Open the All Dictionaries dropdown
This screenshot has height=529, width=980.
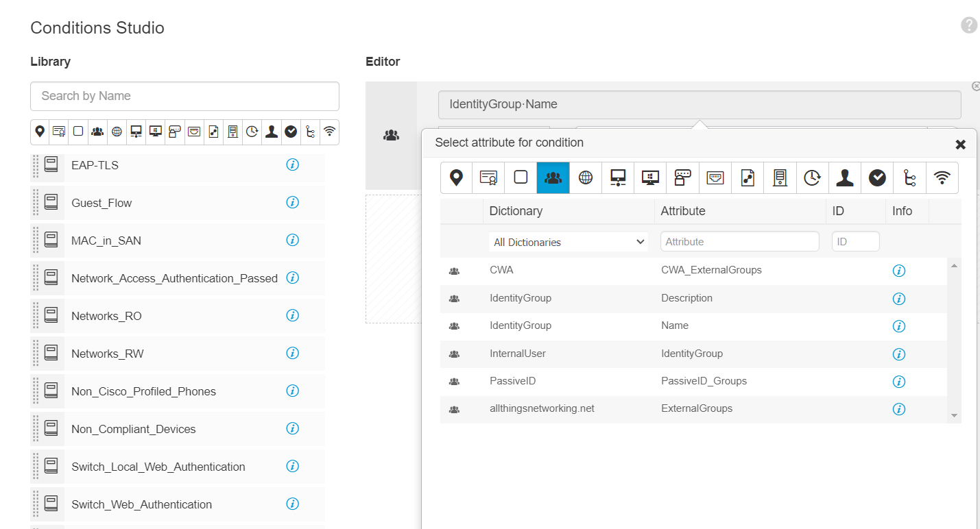[569, 242]
